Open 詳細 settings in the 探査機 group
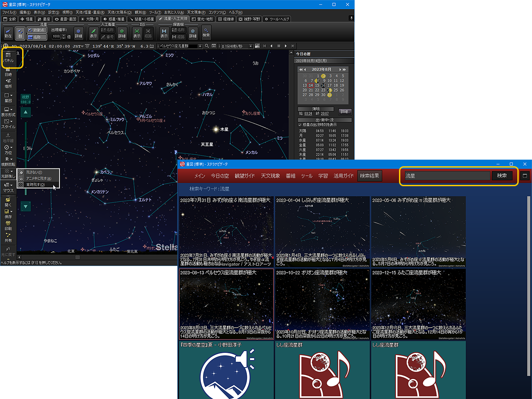This screenshot has height=399, width=532. [x=193, y=33]
